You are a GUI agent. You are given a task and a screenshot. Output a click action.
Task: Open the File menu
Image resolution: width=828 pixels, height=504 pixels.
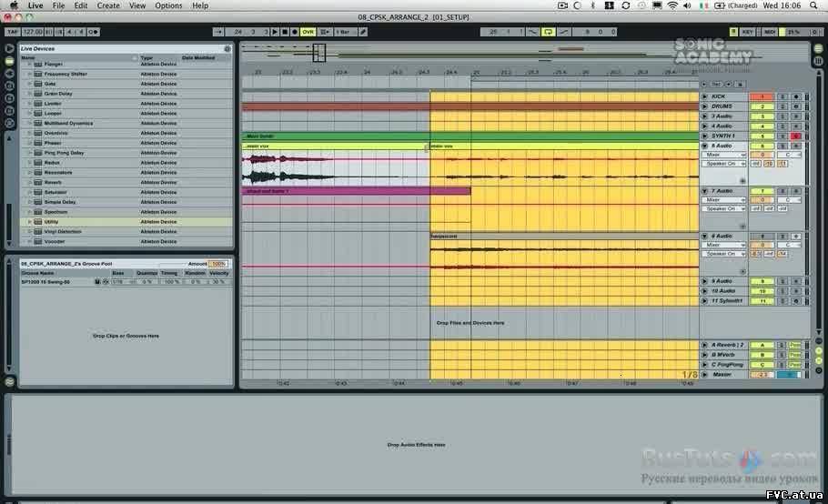[58, 5]
